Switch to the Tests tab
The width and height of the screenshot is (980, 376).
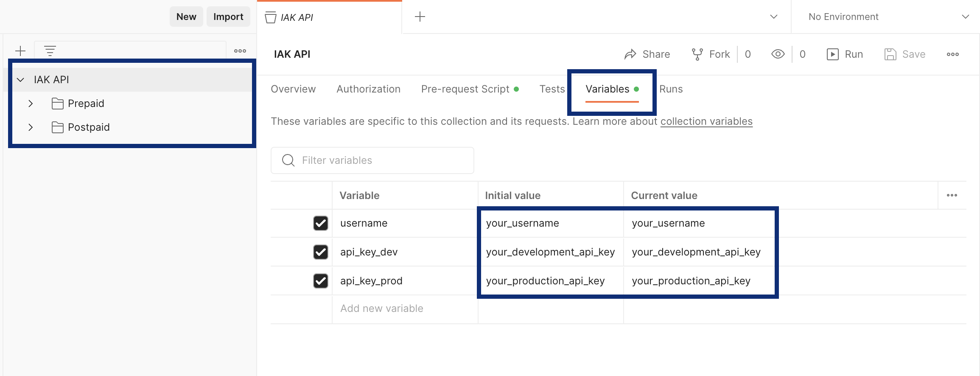[552, 89]
